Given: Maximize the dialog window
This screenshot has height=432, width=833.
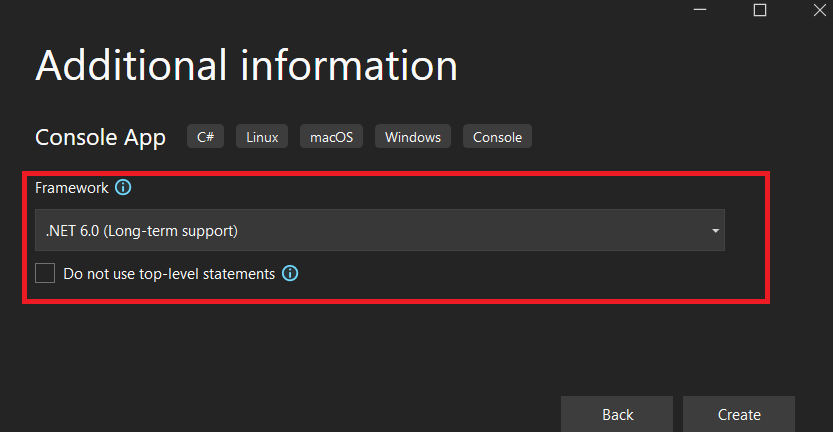Looking at the screenshot, I should 760,10.
